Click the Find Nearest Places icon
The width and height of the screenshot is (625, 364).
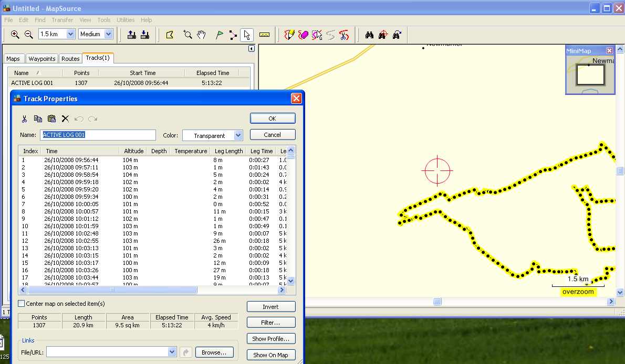tap(383, 35)
